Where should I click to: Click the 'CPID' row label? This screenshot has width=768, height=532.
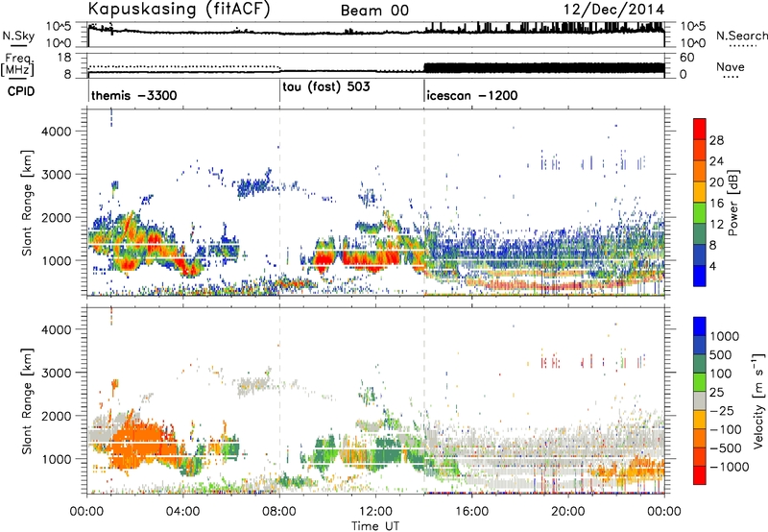tap(21, 91)
